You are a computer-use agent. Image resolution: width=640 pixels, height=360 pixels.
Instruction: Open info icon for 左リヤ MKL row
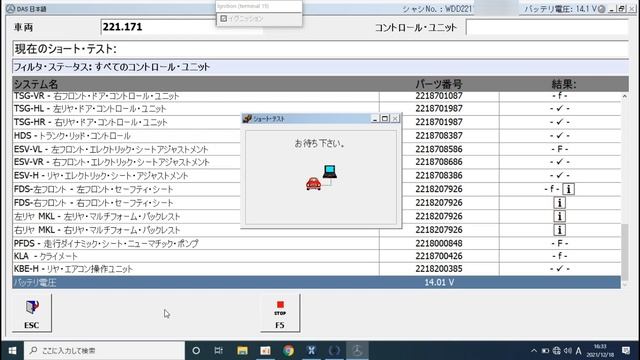click(560, 216)
